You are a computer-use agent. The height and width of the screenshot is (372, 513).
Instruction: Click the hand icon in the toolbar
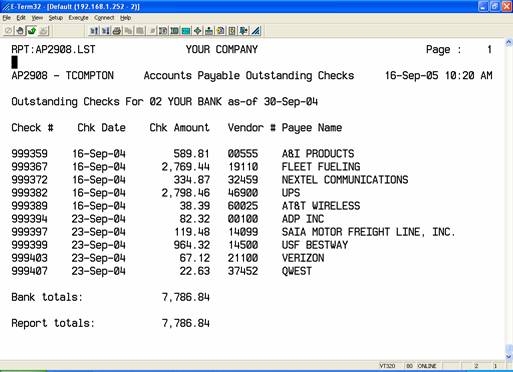[x=20, y=31]
